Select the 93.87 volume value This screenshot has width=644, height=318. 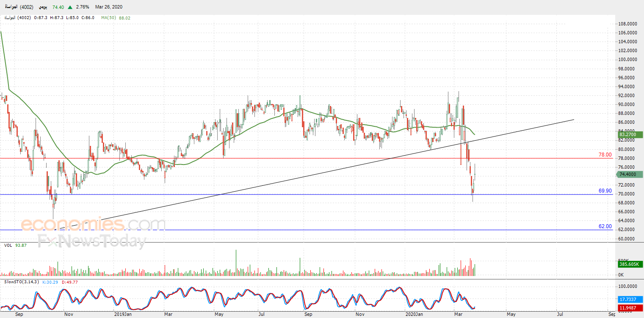click(21, 245)
